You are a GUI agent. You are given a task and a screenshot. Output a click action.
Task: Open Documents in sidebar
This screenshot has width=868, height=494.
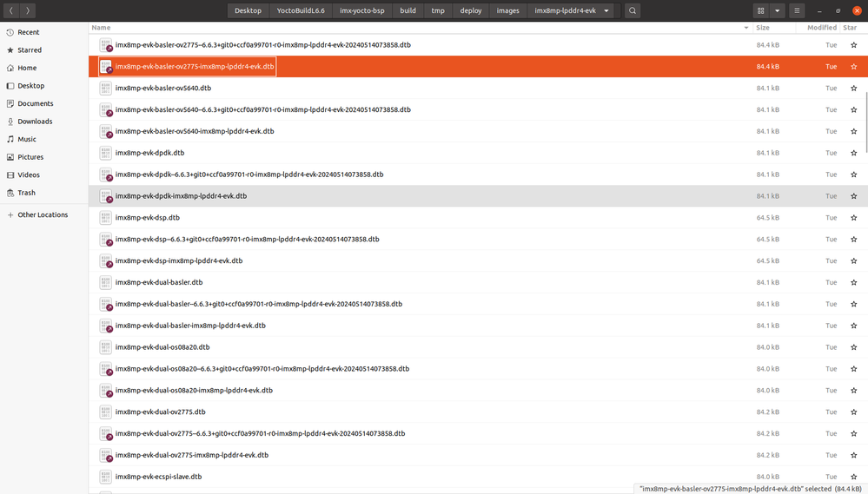tap(44, 103)
